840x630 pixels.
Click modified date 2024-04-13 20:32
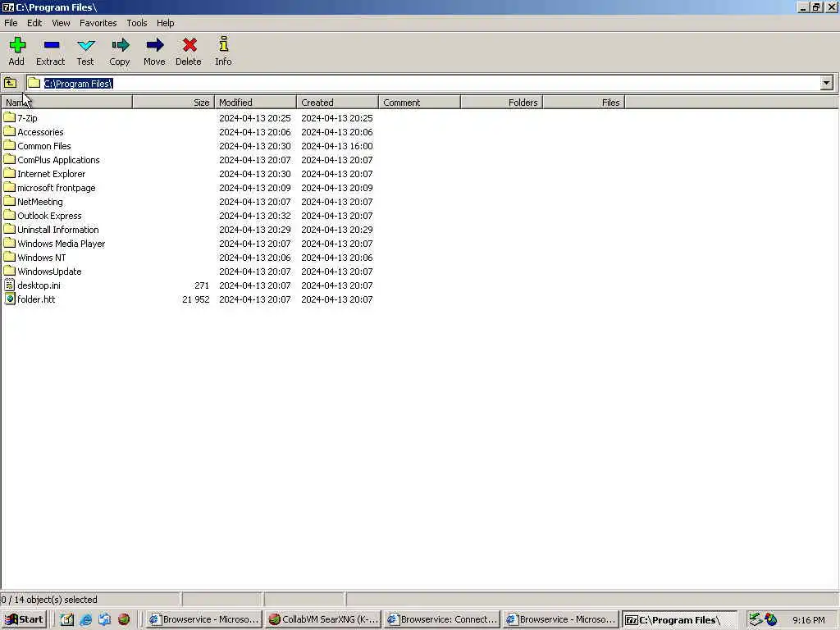255,216
